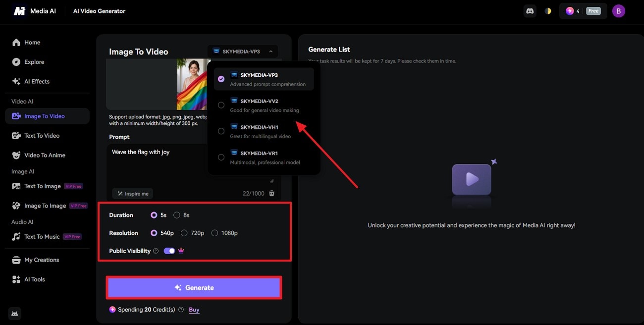Click the Public Visibility help question icon
Screen dimensions: 644x325
pyautogui.click(x=156, y=251)
